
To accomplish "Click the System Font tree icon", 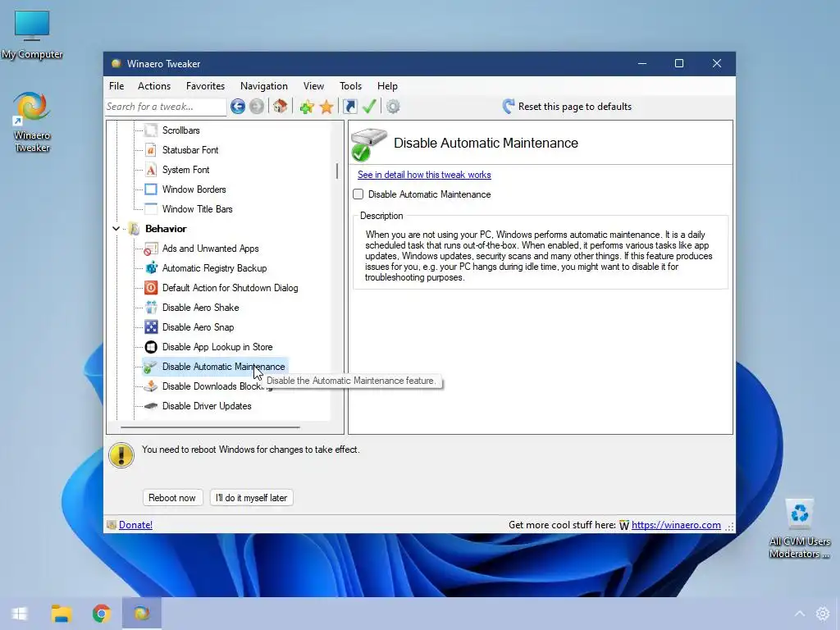I will pos(151,170).
